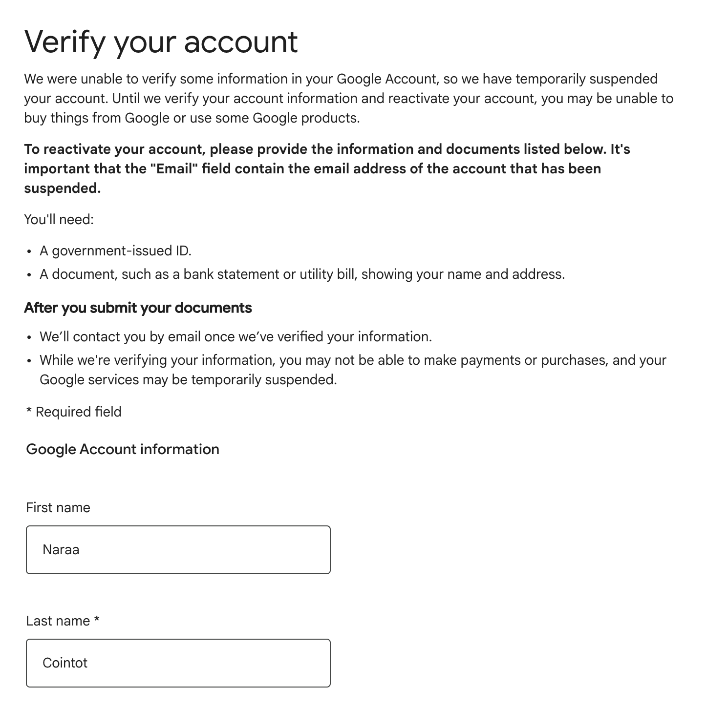Click the First name input field

(x=178, y=550)
